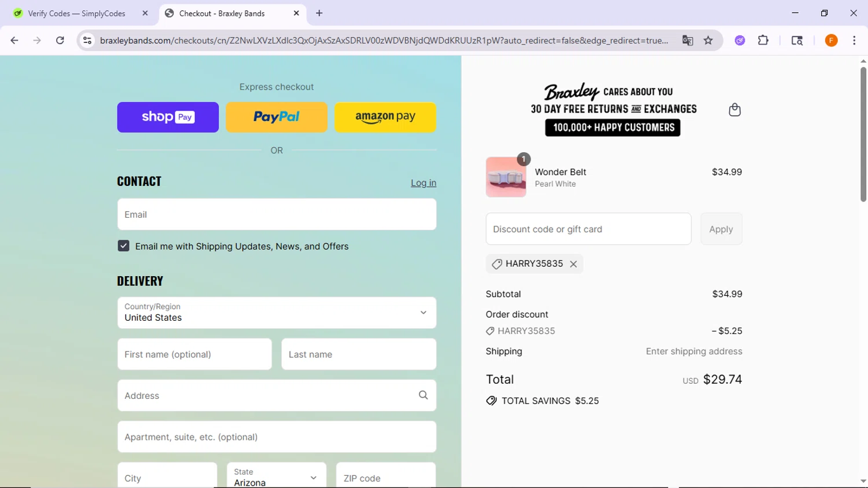Click the Braxley Cares About You banner
The image size is (868, 488).
pyautogui.click(x=614, y=109)
